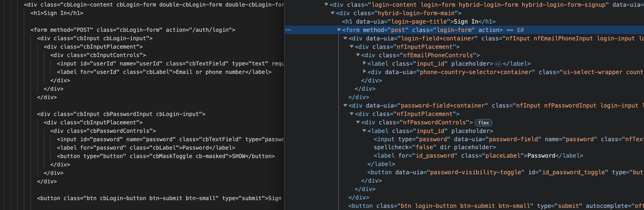Click the three-dot actions icon beside the form row
644x210 pixels.
(288, 30)
